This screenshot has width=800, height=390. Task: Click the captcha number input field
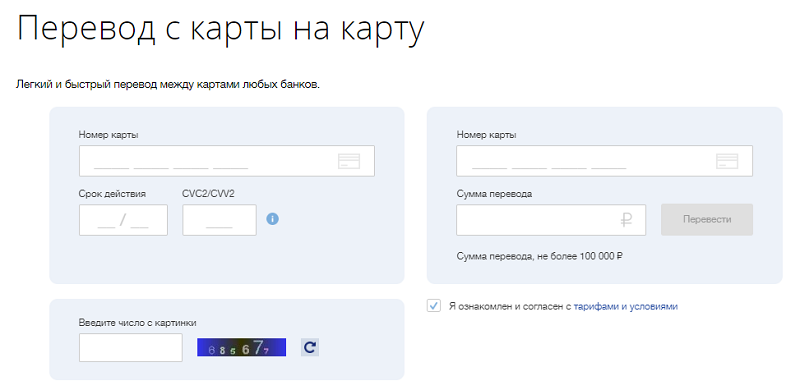point(131,348)
